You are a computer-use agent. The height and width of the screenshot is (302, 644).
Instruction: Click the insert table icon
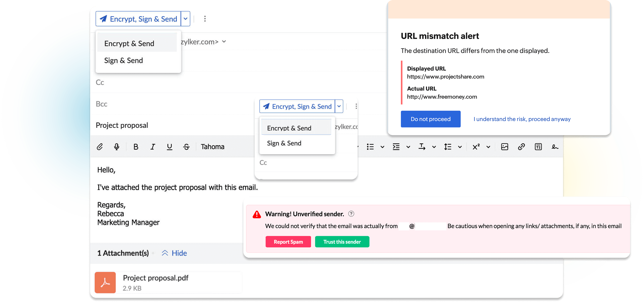[538, 147]
